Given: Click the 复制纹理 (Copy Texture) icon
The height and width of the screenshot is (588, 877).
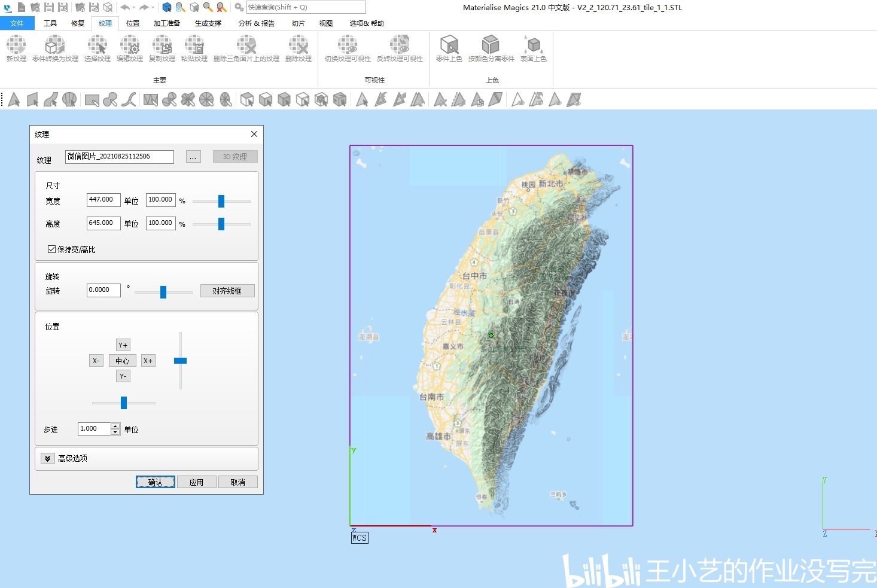Looking at the screenshot, I should [162, 48].
